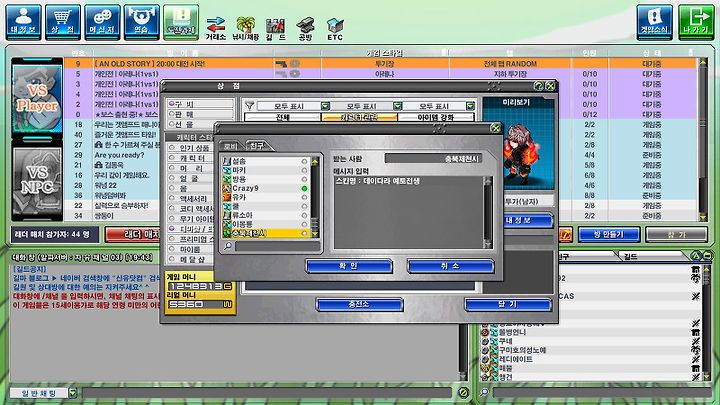Click the friend list scroll down arrow
This screenshot has width=720, height=405.
[x=315, y=234]
